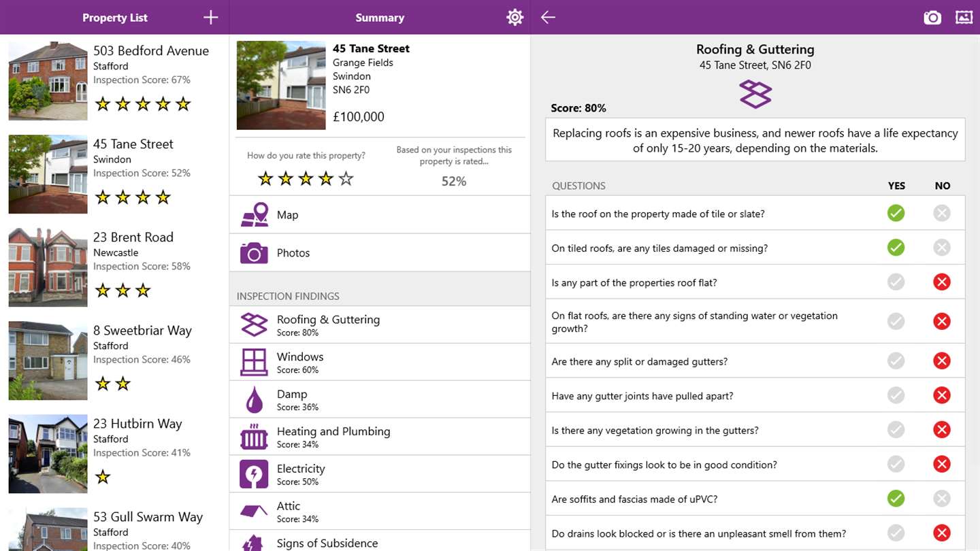
Task: Open Damp findings scored 36%
Action: coord(380,399)
